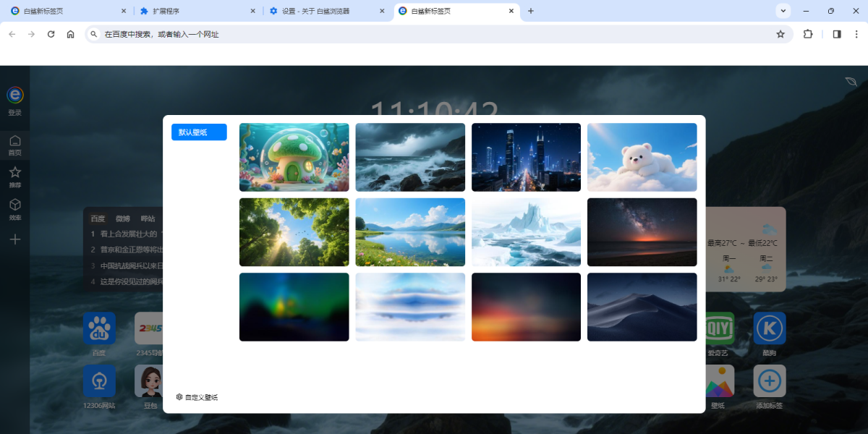This screenshot has height=434, width=868.
Task: Click the 登录 login button in sidebar
Action: 14,101
